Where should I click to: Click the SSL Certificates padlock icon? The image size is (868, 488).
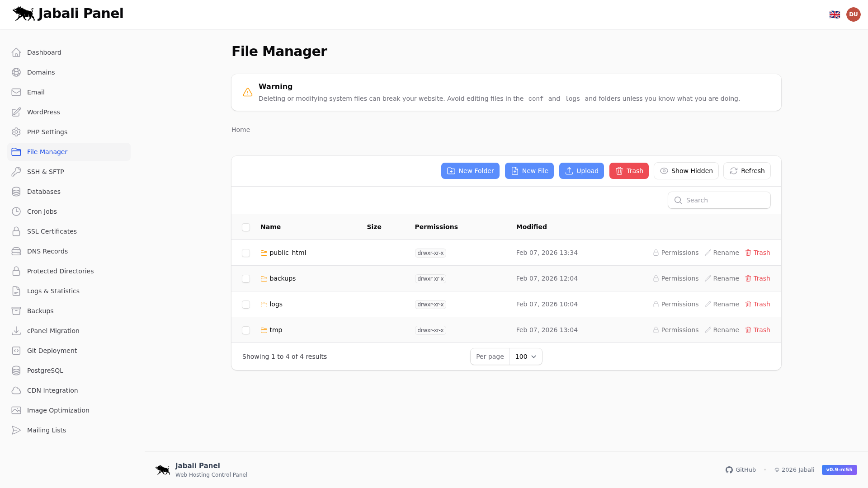(16, 231)
